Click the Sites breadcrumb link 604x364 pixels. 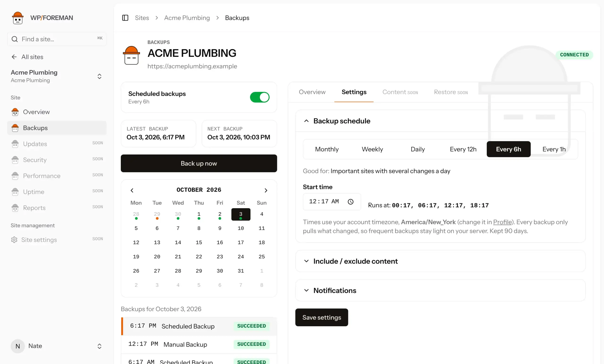[142, 18]
